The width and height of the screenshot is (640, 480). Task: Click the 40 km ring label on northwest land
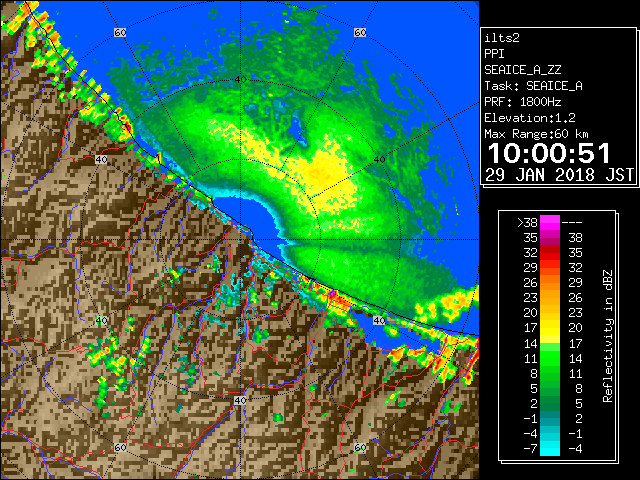click(x=101, y=159)
